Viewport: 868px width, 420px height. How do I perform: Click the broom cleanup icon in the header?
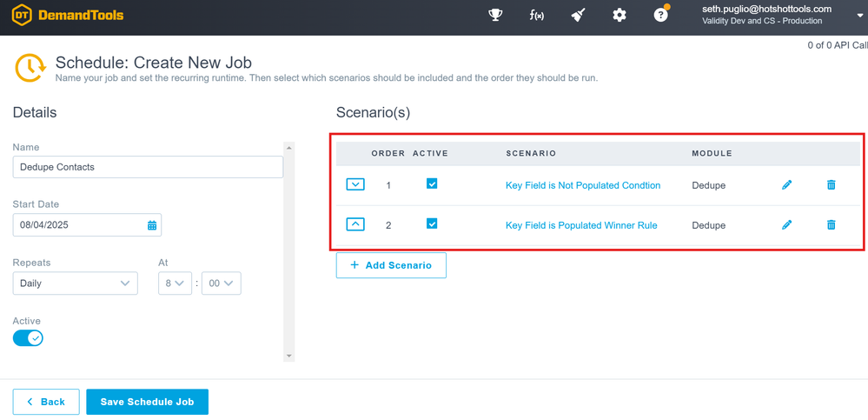pyautogui.click(x=578, y=15)
